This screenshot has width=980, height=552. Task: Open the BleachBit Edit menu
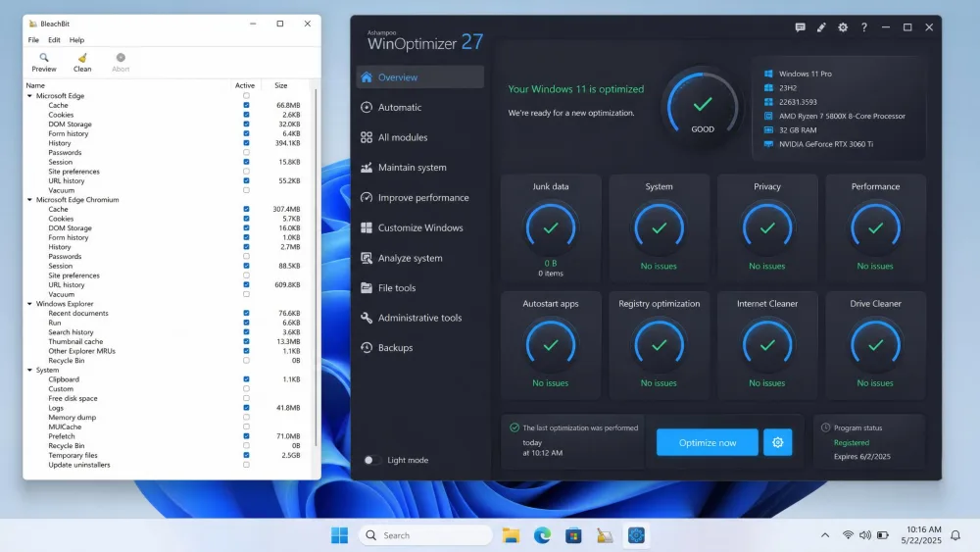pos(54,40)
